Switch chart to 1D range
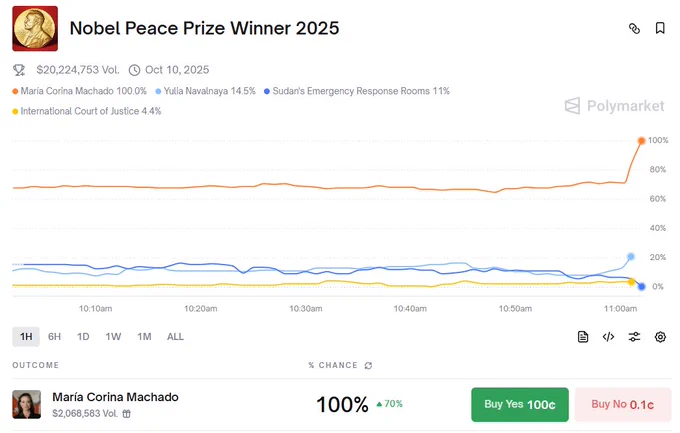This screenshot has width=680, height=433. click(83, 337)
